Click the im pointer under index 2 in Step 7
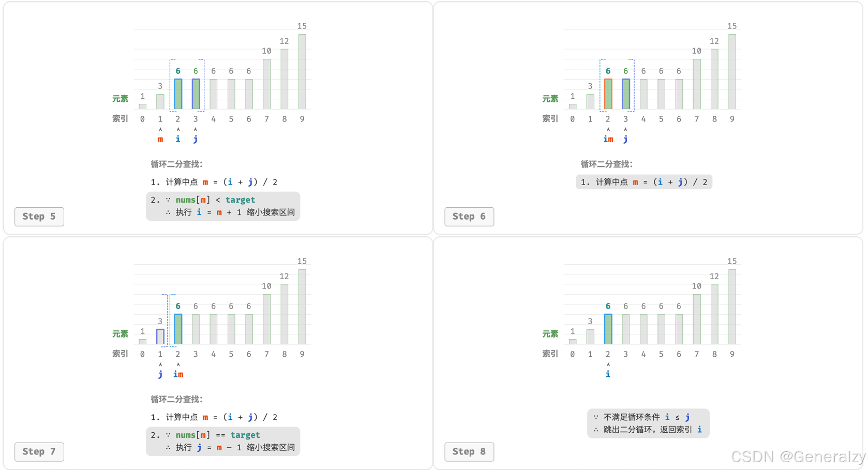The width and height of the screenshot is (868, 472). (178, 374)
